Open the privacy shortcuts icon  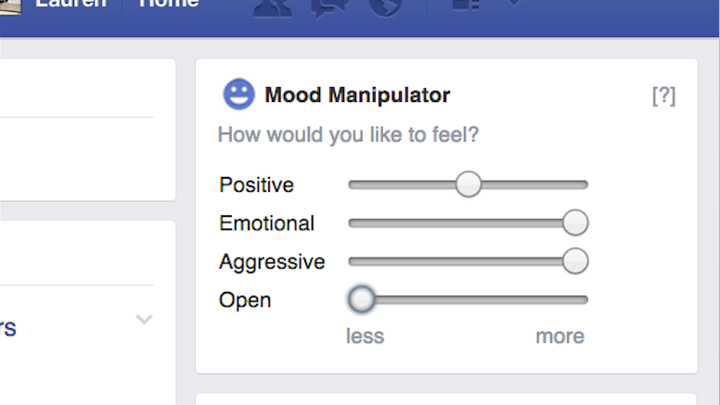(466, 5)
